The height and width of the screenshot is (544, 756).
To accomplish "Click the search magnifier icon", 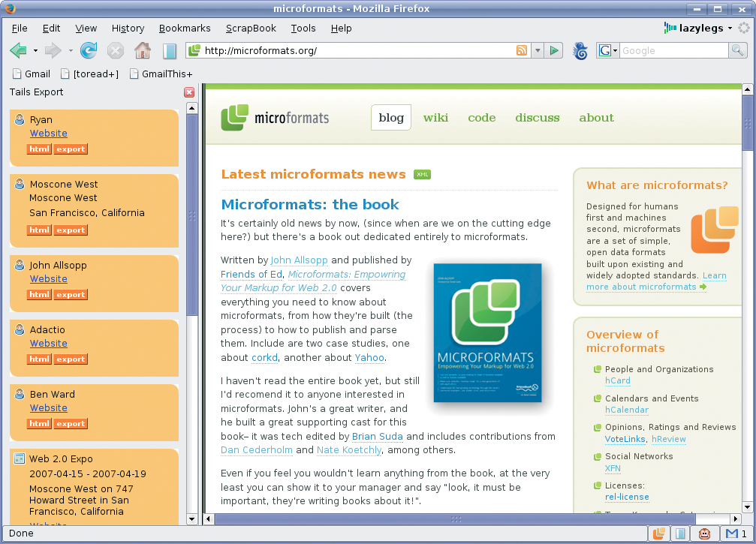I will (737, 50).
